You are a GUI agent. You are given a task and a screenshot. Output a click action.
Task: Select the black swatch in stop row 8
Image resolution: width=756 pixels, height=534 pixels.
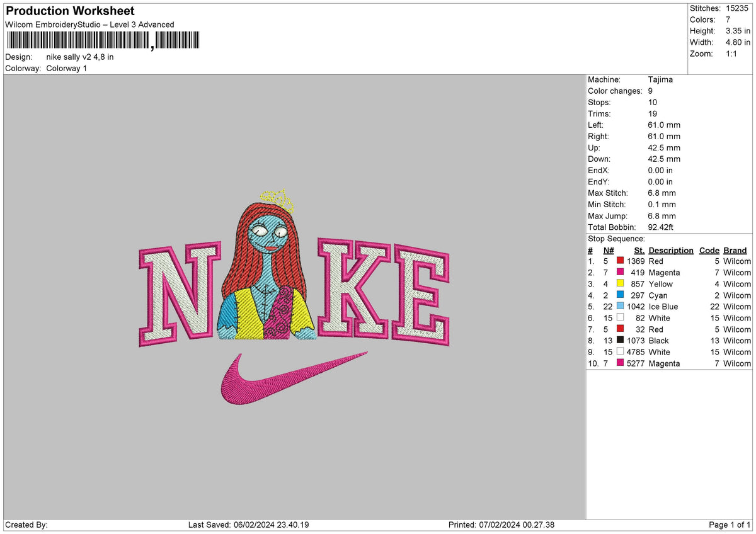620,340
